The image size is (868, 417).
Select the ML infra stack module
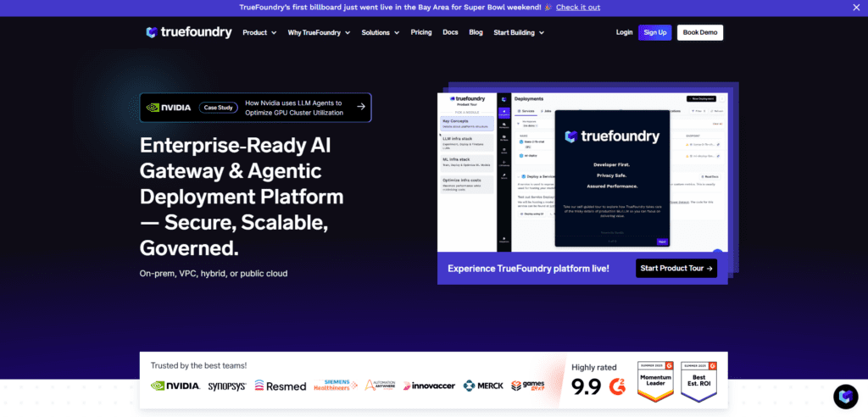click(x=467, y=164)
